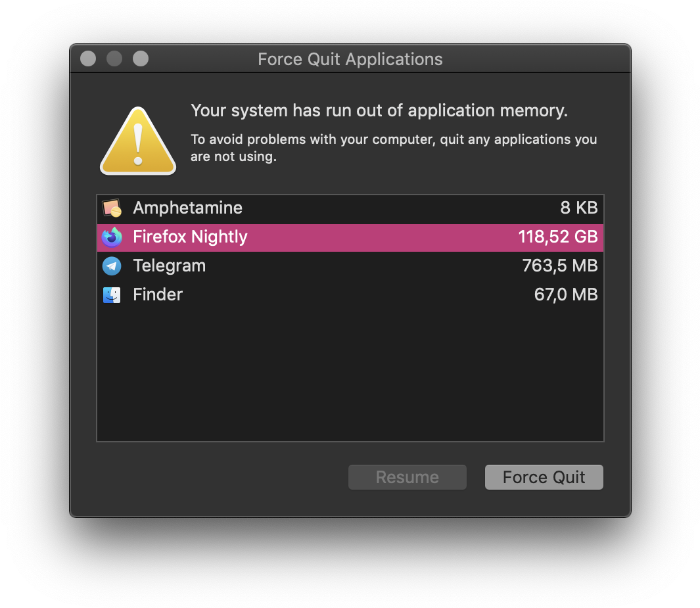Click the 8 KB memory value

(x=578, y=208)
